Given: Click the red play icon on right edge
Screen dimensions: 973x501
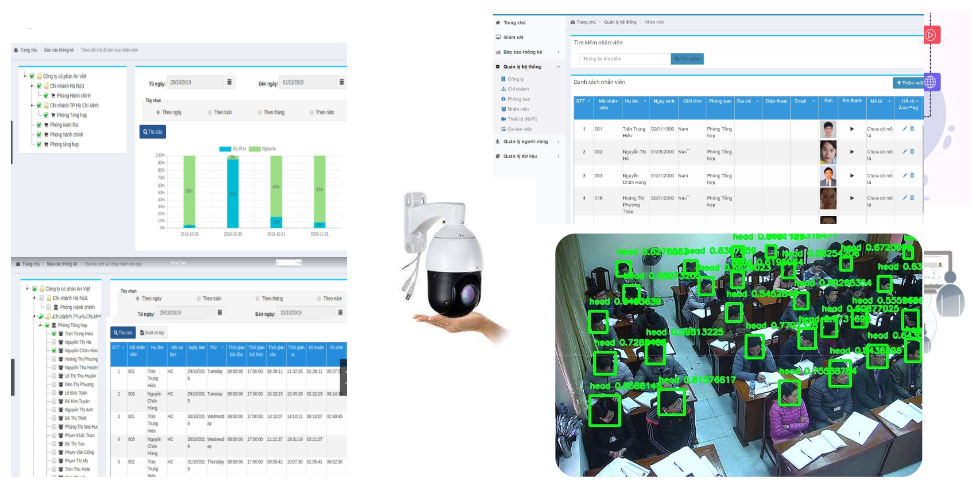Looking at the screenshot, I should click(930, 34).
